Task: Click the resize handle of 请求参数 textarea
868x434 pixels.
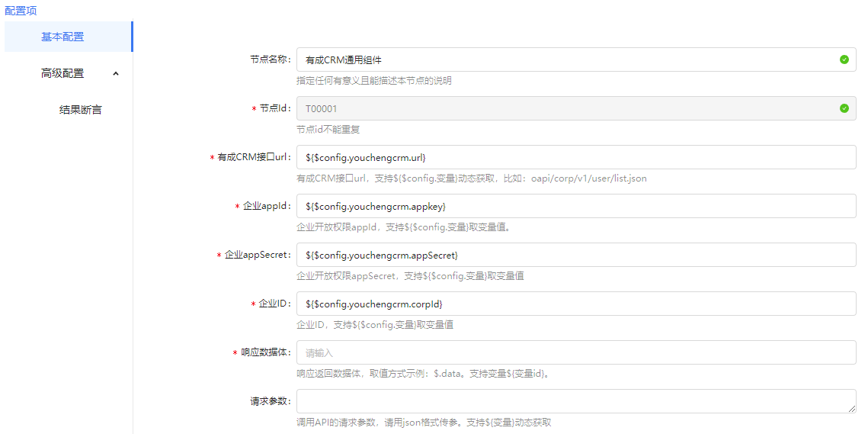Action: pyautogui.click(x=851, y=408)
